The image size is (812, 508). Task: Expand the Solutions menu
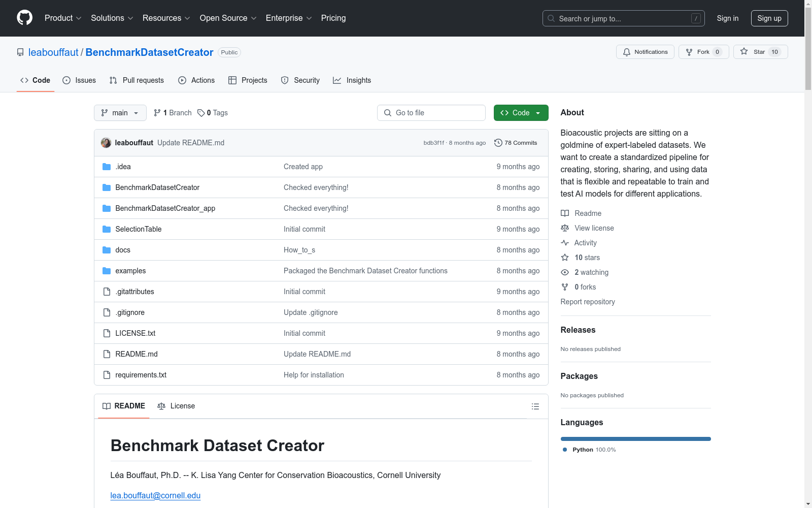pyautogui.click(x=112, y=18)
